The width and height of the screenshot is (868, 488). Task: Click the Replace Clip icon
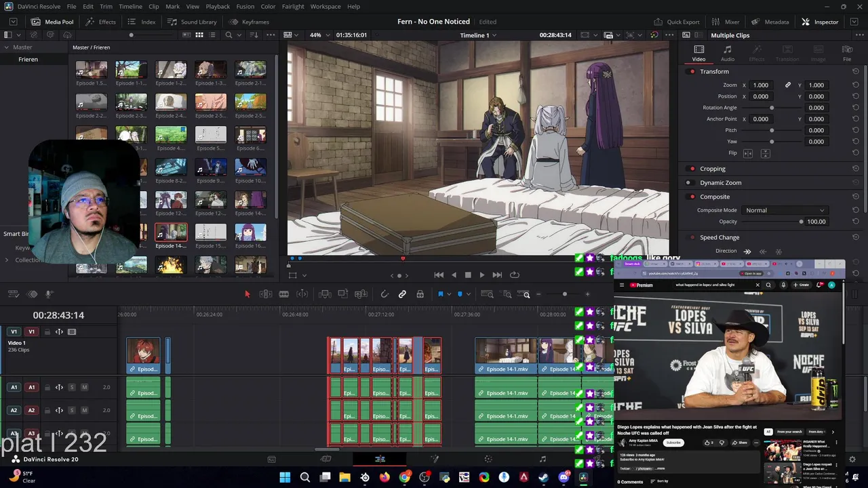pos(361,294)
